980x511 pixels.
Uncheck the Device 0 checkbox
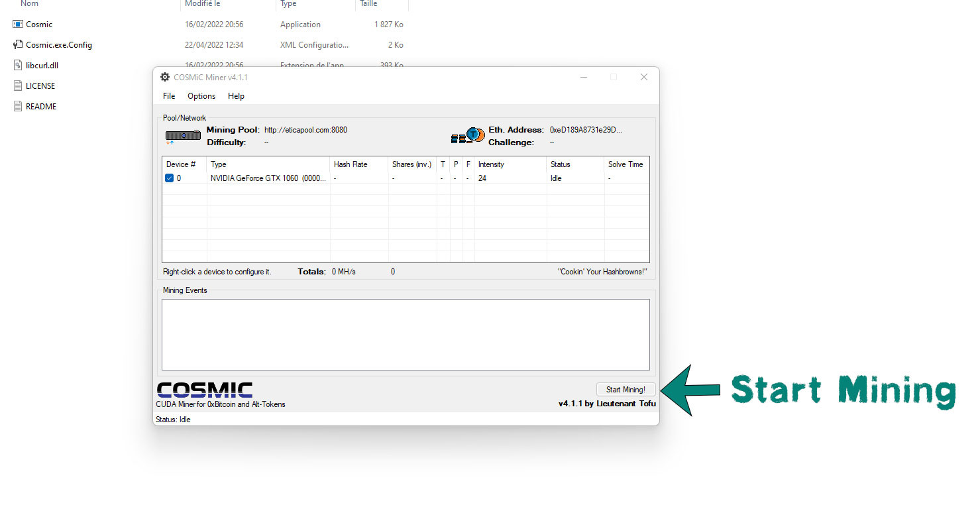tap(169, 178)
